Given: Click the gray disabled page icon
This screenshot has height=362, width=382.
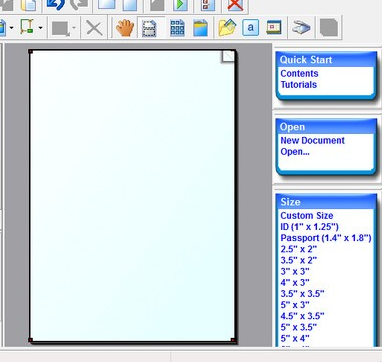Looking at the screenshot, I should (329, 28).
